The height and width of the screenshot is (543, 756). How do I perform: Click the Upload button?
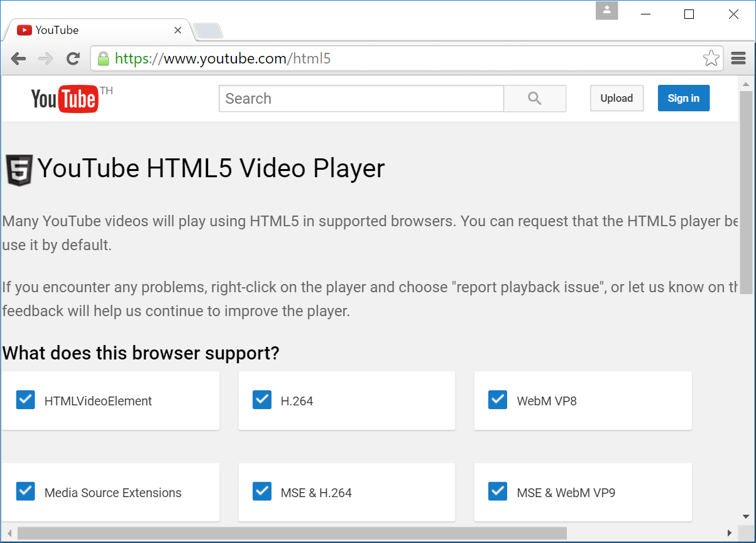pos(616,98)
